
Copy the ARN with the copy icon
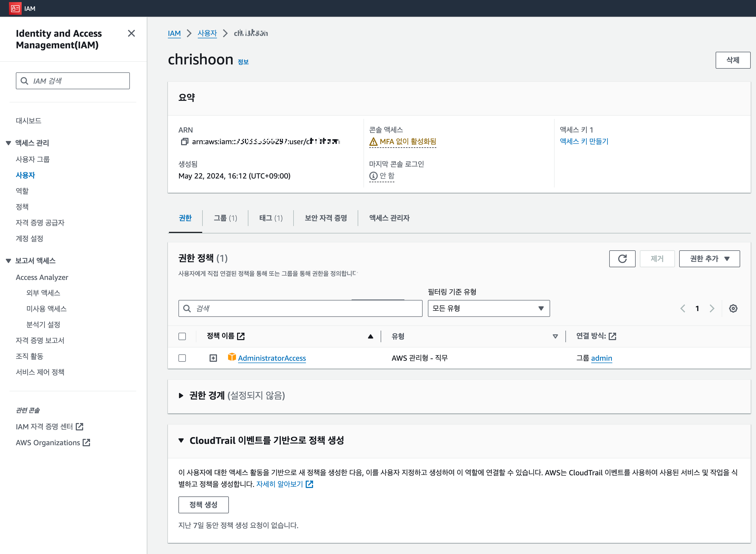click(185, 142)
